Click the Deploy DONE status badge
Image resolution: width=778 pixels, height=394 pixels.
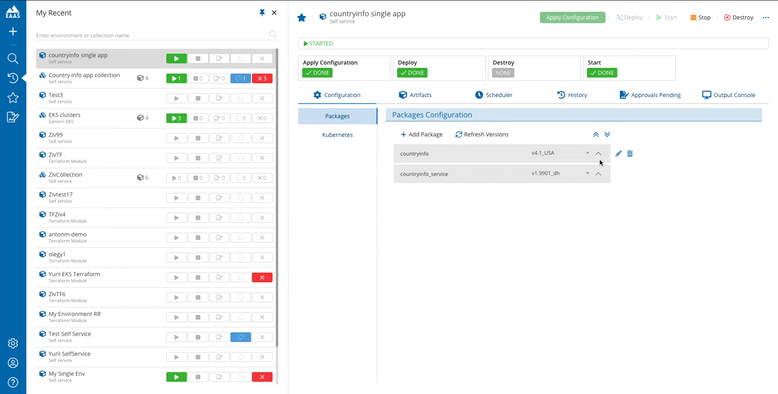coord(412,73)
